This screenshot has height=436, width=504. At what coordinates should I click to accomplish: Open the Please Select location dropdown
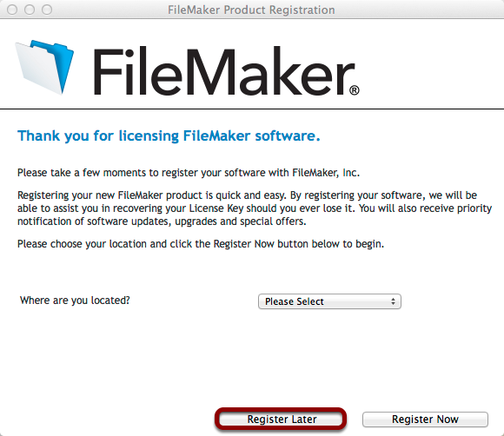pos(329,301)
